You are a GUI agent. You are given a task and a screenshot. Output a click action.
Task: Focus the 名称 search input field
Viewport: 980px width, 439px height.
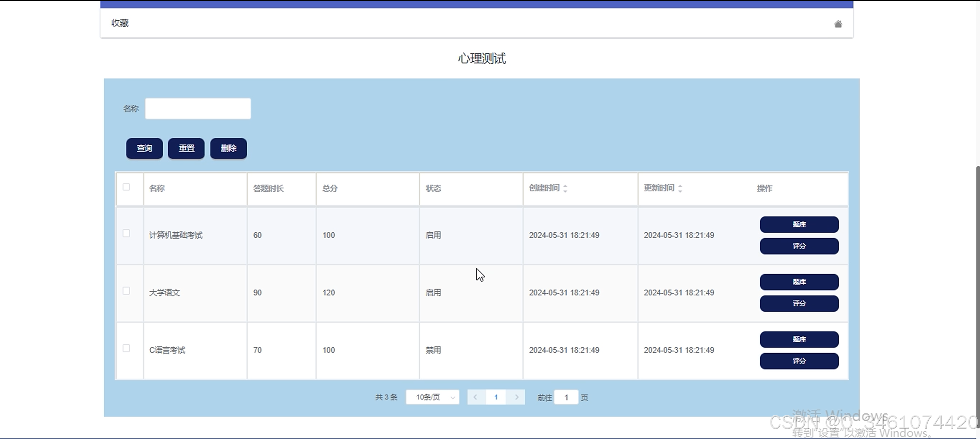[198, 109]
